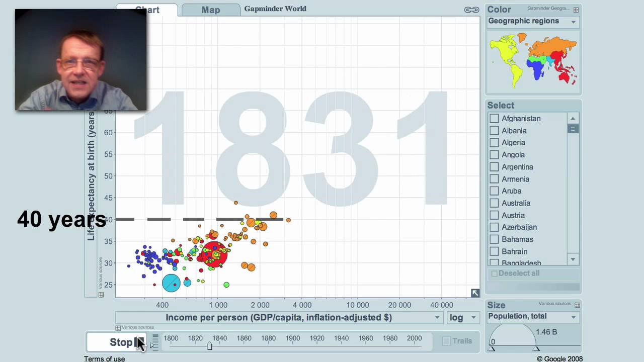644x362 pixels.
Task: Click the bubble size maximum handle
Action: click(536, 348)
